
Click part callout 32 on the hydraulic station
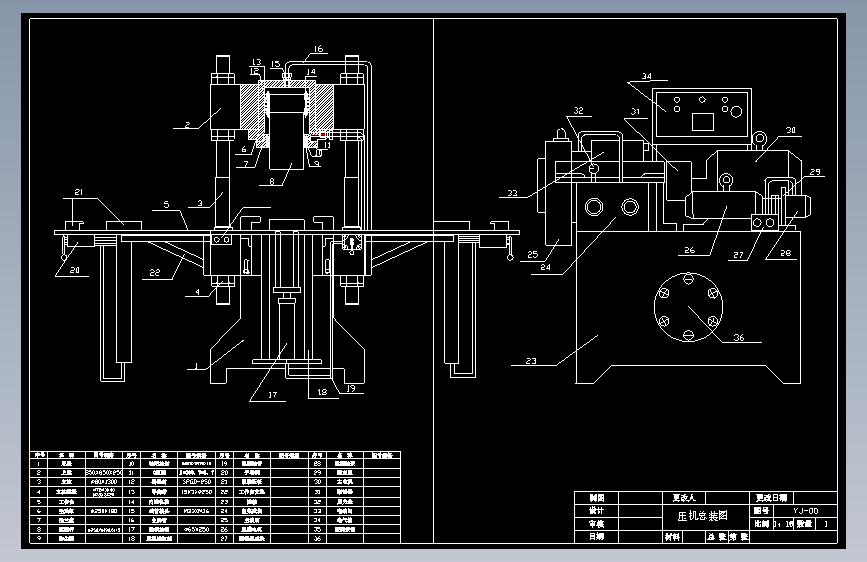click(578, 110)
